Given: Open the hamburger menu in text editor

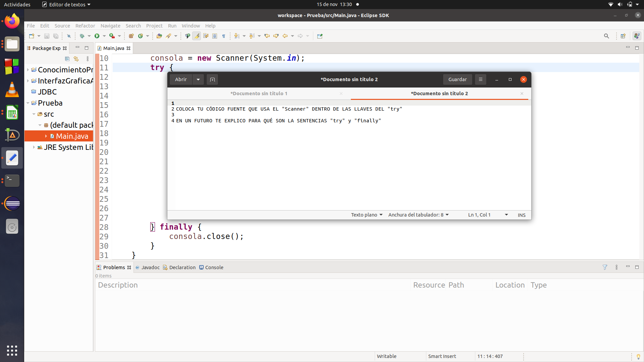Looking at the screenshot, I should [x=481, y=79].
